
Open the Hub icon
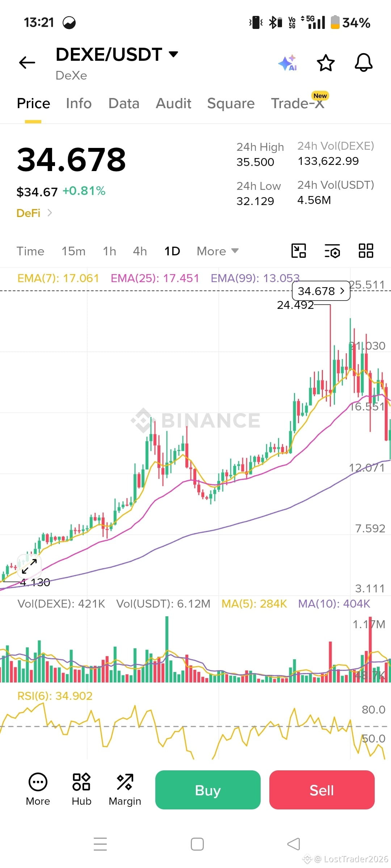point(81,790)
